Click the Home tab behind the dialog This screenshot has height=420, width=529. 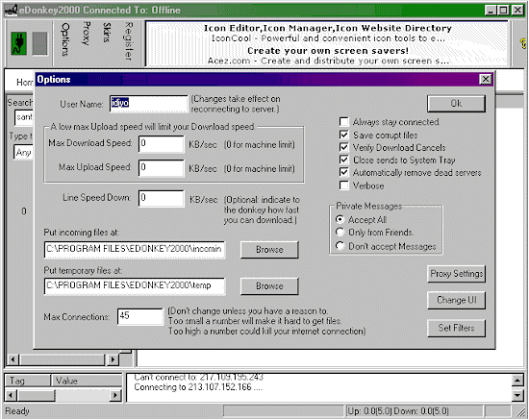pos(24,83)
